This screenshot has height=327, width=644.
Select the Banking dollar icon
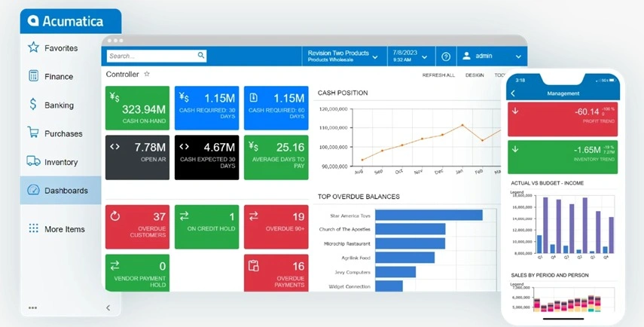click(33, 104)
